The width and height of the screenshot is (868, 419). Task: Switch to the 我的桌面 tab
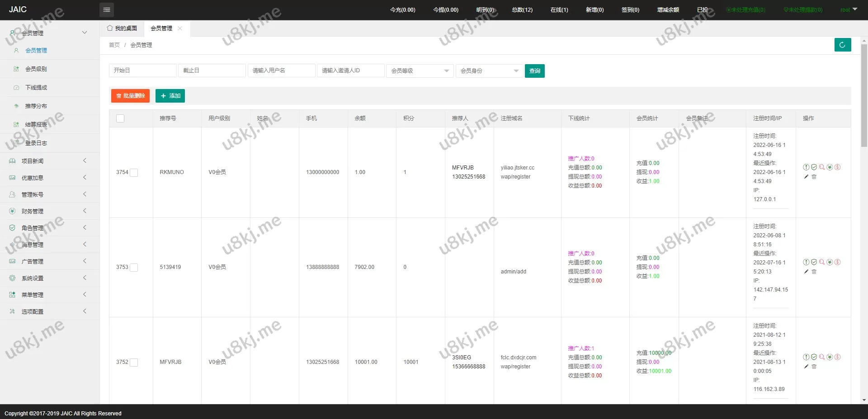(x=122, y=28)
